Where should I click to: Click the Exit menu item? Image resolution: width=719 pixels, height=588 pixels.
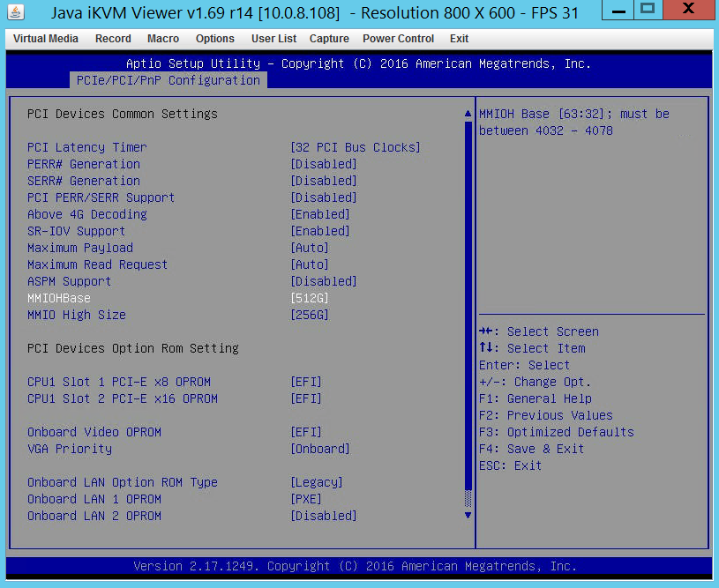[459, 39]
